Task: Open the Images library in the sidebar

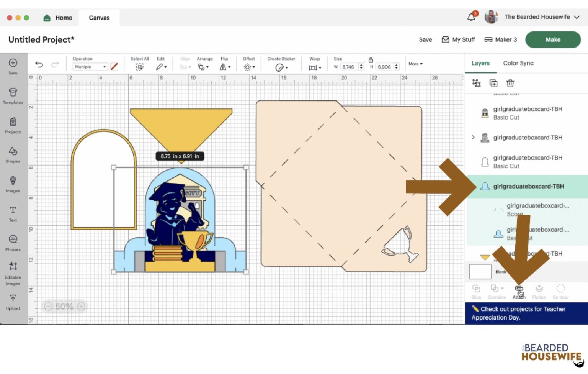Action: point(13,184)
